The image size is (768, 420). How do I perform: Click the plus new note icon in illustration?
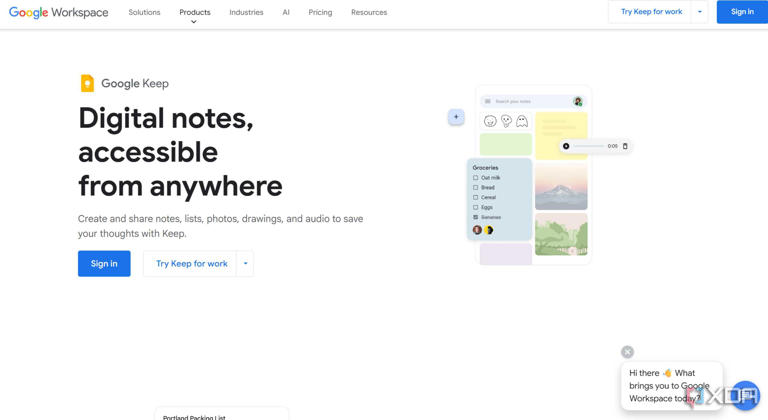click(x=456, y=117)
